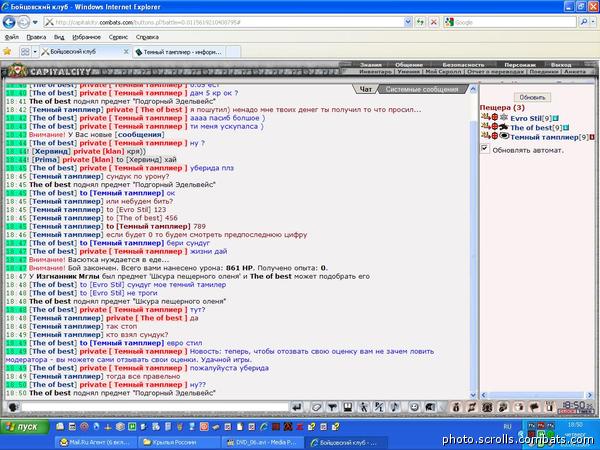Click player name Темный тамплиер in list

click(544, 137)
